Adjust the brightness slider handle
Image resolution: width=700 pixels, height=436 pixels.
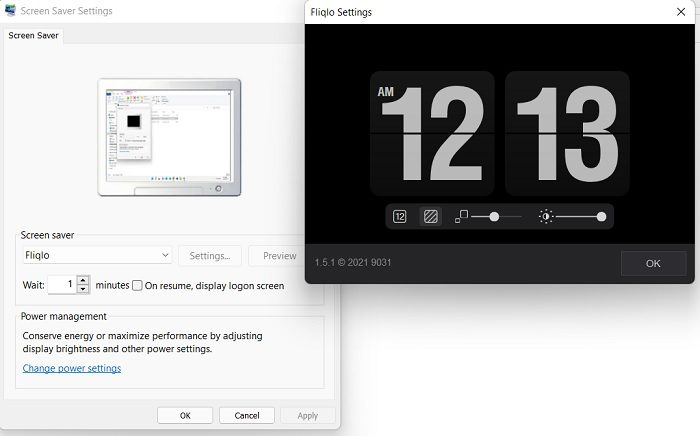[601, 217]
